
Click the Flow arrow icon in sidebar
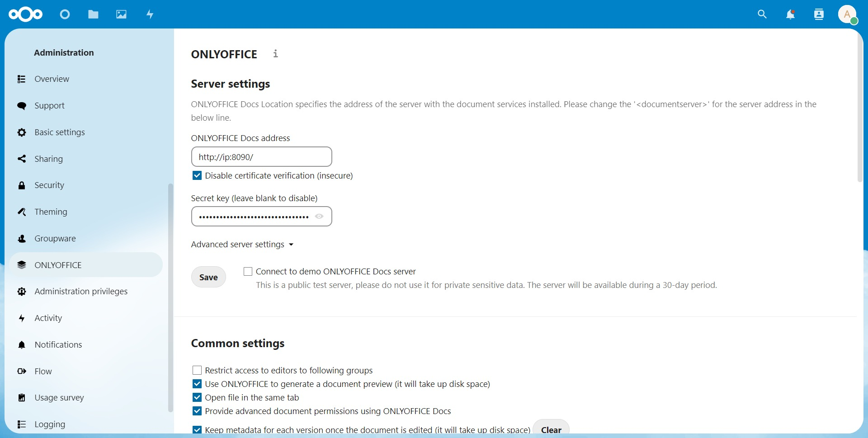21,371
